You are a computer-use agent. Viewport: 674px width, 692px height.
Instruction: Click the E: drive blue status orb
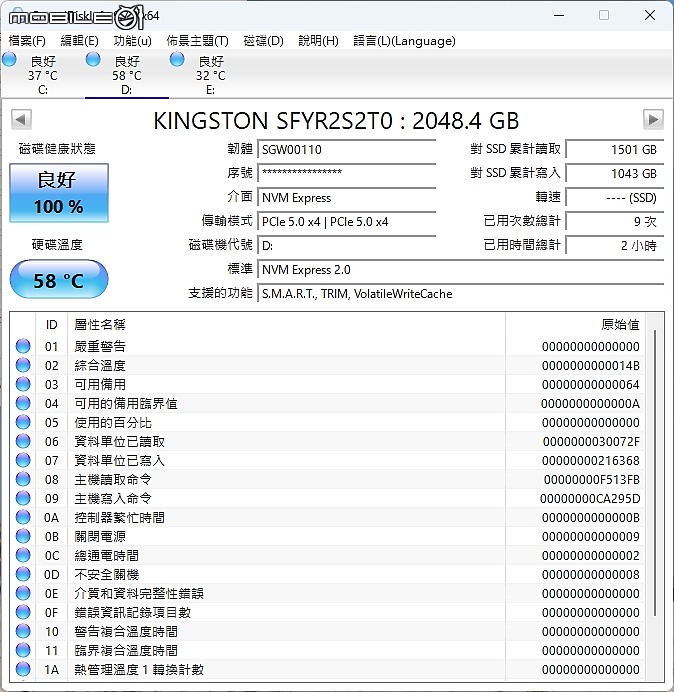(x=177, y=59)
